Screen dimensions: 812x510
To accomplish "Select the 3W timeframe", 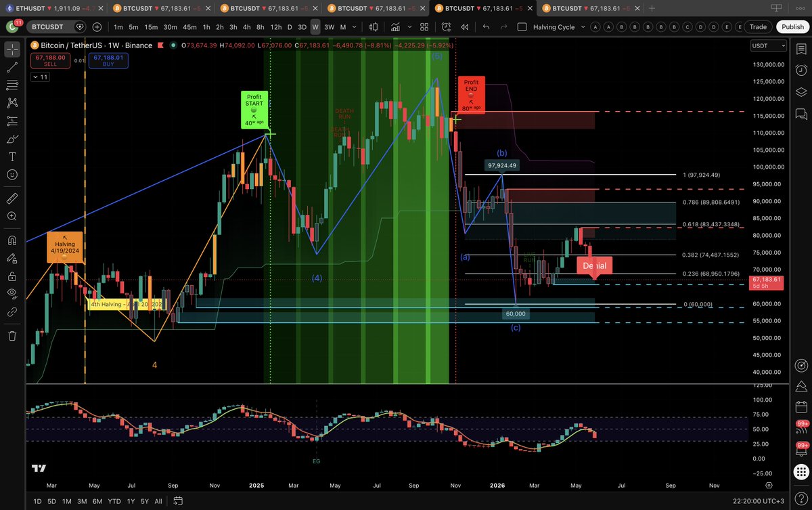I will pos(329,27).
